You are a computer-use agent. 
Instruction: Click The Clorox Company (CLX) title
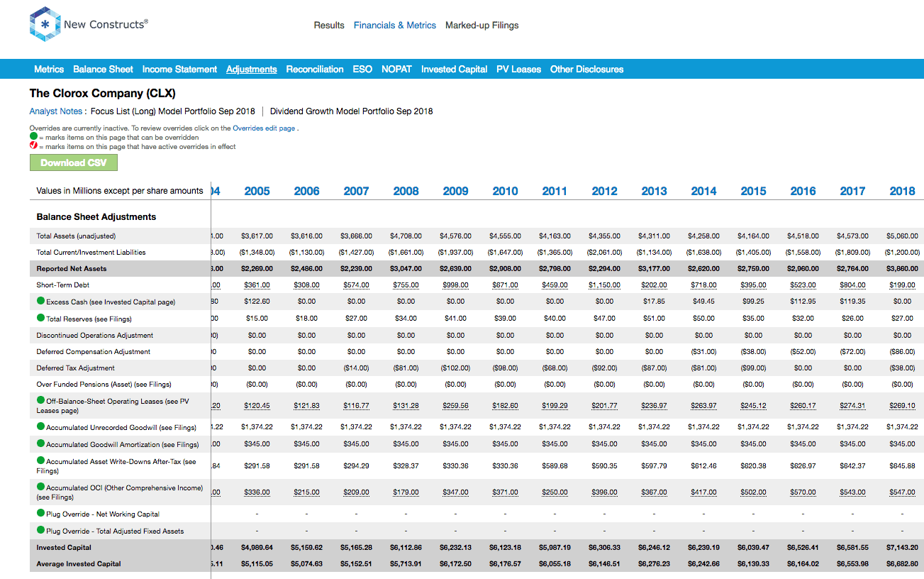point(102,93)
